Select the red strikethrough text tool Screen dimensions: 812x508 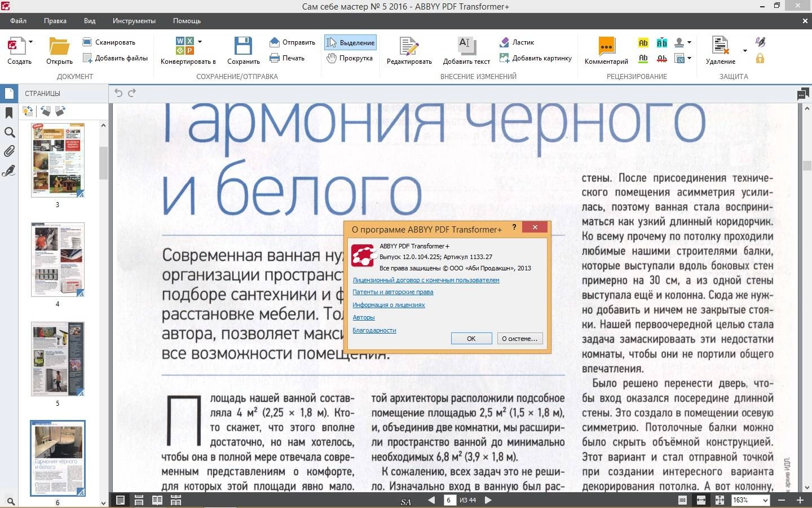tap(662, 58)
